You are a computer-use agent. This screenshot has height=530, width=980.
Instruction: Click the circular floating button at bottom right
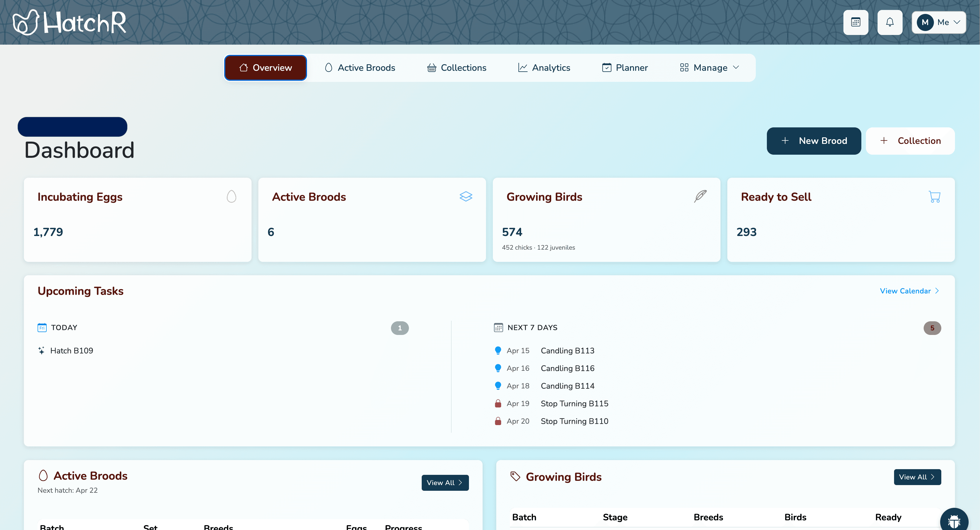[x=954, y=519]
